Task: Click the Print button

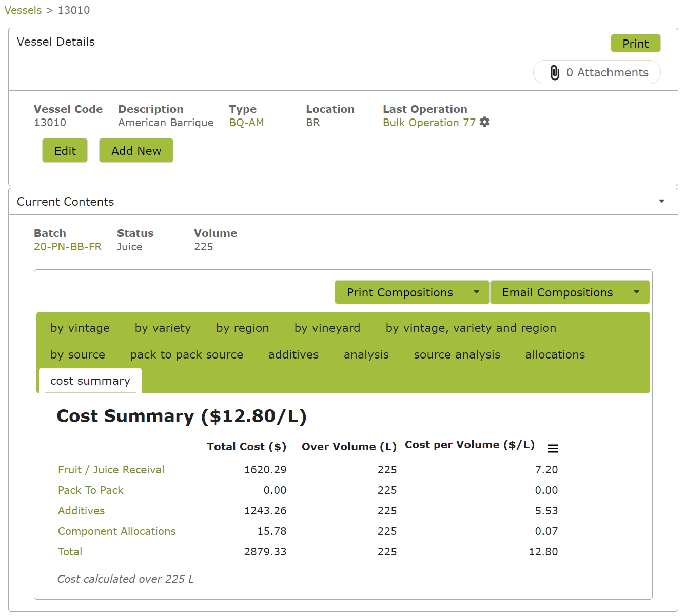Action: coord(636,44)
